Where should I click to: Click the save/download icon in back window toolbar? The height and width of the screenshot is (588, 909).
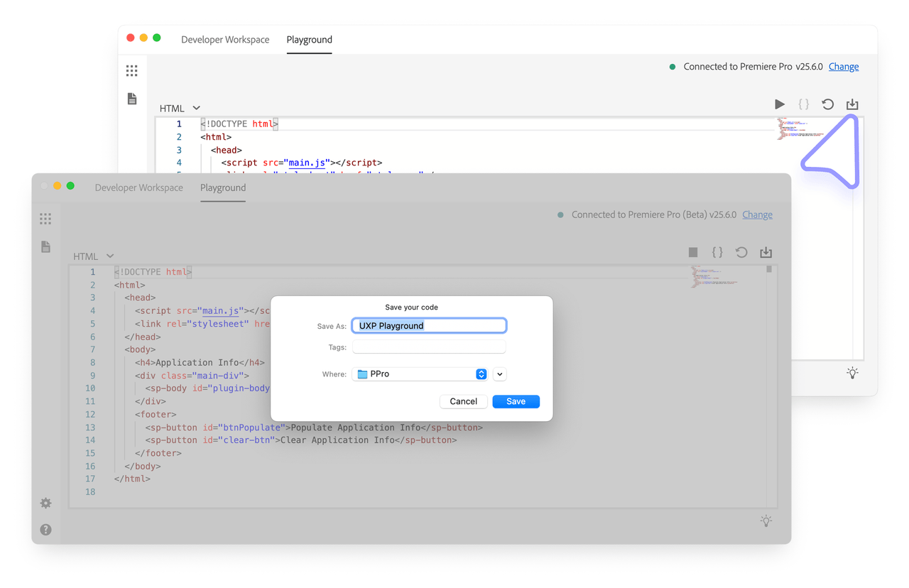852,104
